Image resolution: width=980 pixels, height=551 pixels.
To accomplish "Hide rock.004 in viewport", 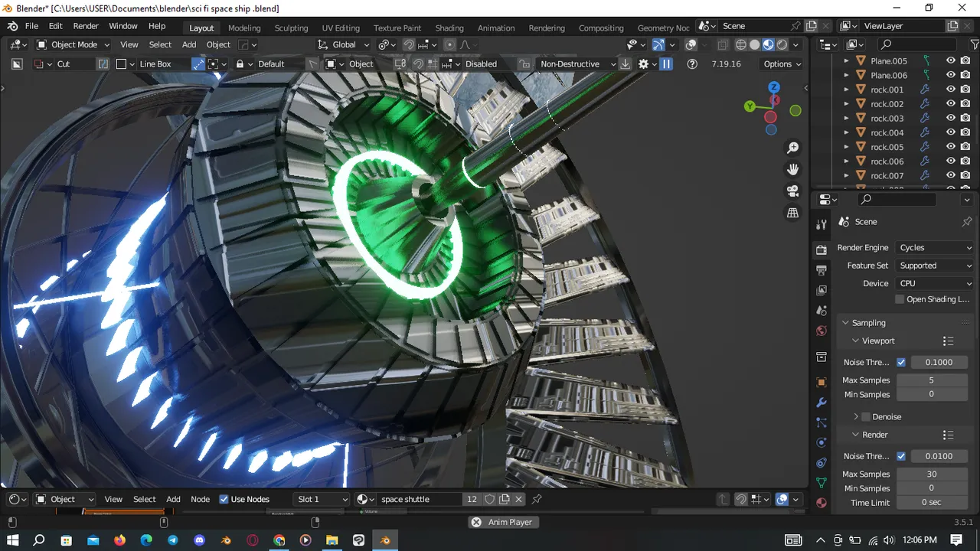I will (x=951, y=132).
